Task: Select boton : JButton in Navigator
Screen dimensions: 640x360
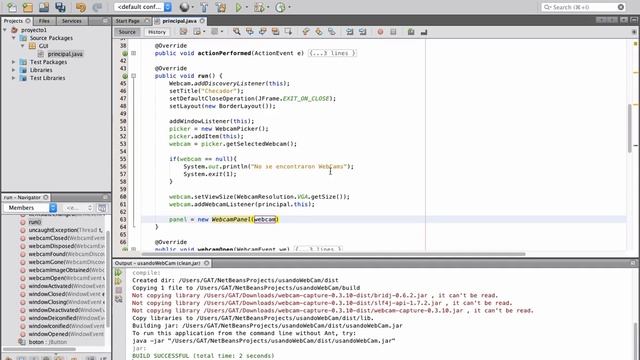Action: (43, 342)
